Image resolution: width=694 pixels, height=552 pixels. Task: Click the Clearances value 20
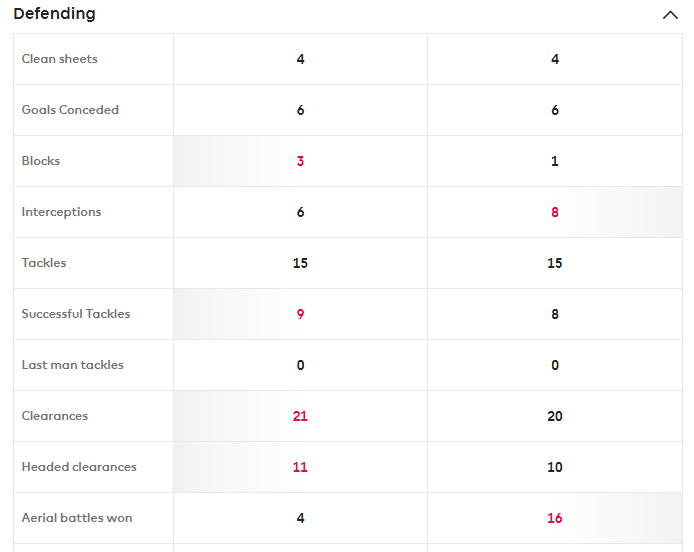point(555,416)
